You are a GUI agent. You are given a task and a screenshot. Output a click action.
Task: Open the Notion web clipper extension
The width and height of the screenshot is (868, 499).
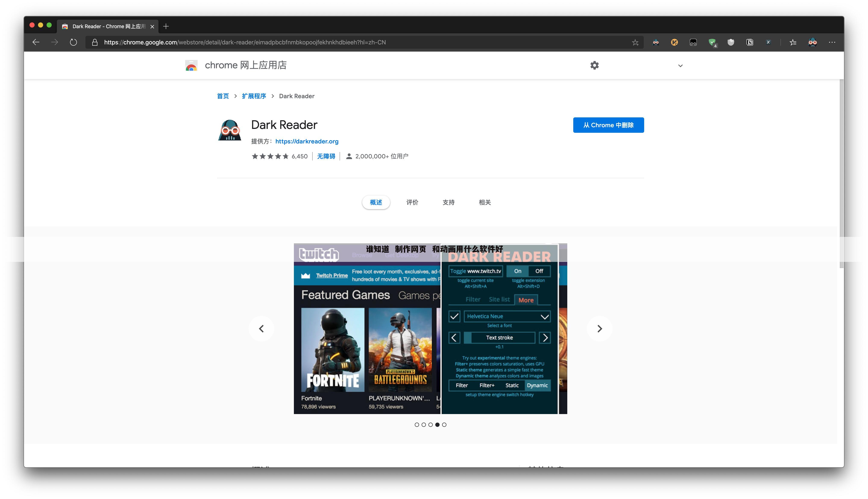749,42
